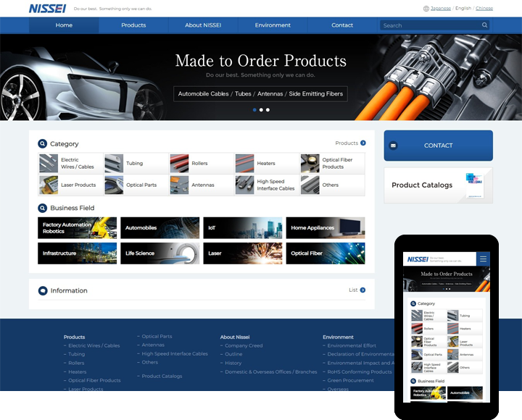The image size is (522, 420).
Task: Switch language to Chinese
Action: click(484, 8)
